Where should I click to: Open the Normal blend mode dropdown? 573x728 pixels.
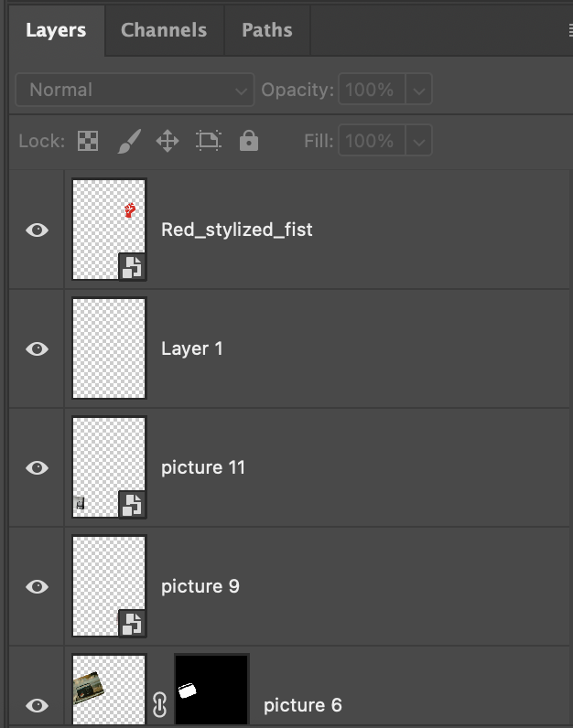tap(135, 90)
